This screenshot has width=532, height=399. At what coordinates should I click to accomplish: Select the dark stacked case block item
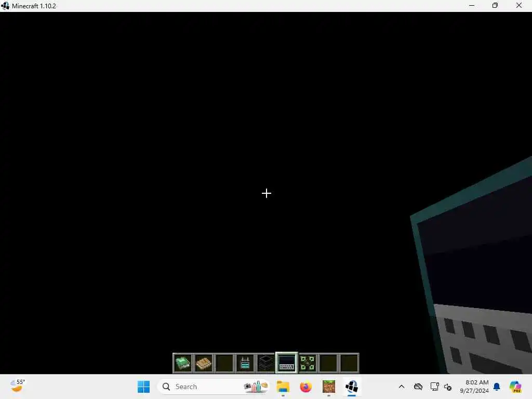click(x=265, y=363)
